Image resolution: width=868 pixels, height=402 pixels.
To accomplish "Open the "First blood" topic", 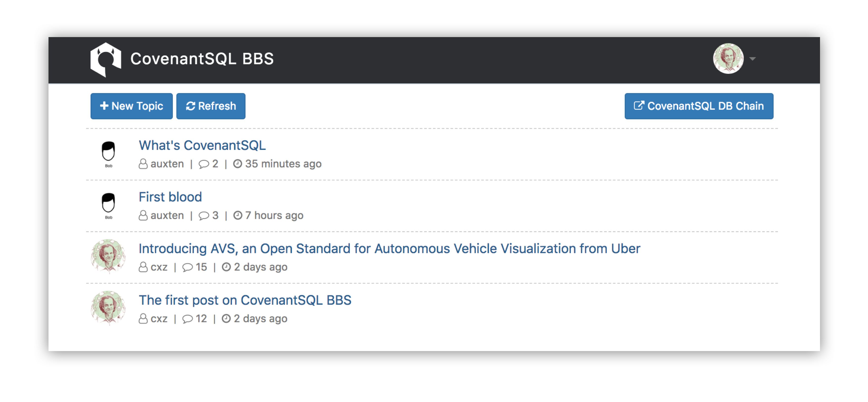I will (170, 197).
